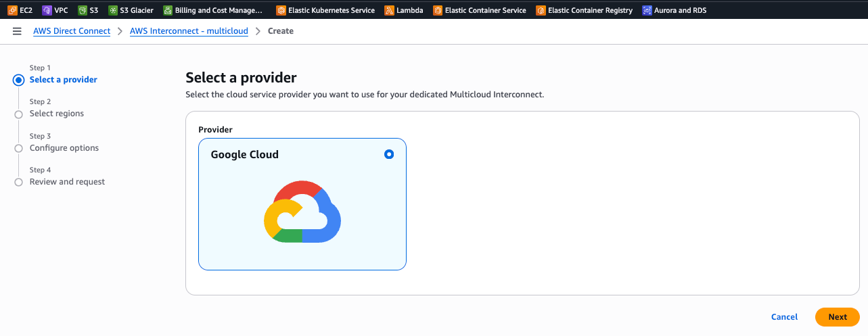Image resolution: width=868 pixels, height=336 pixels.
Task: Click the VPC service icon
Action: coord(47,10)
